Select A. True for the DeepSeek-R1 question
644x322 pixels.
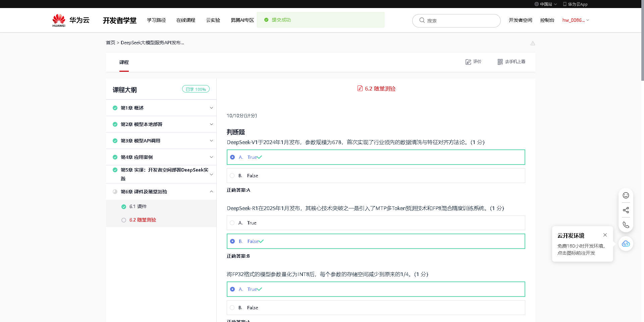376,223
